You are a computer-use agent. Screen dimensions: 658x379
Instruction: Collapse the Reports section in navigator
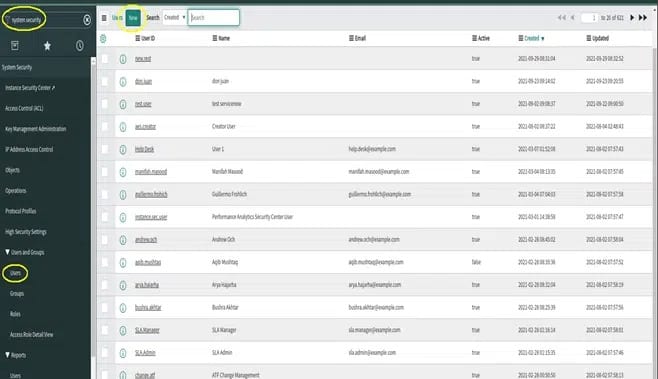click(x=16, y=355)
